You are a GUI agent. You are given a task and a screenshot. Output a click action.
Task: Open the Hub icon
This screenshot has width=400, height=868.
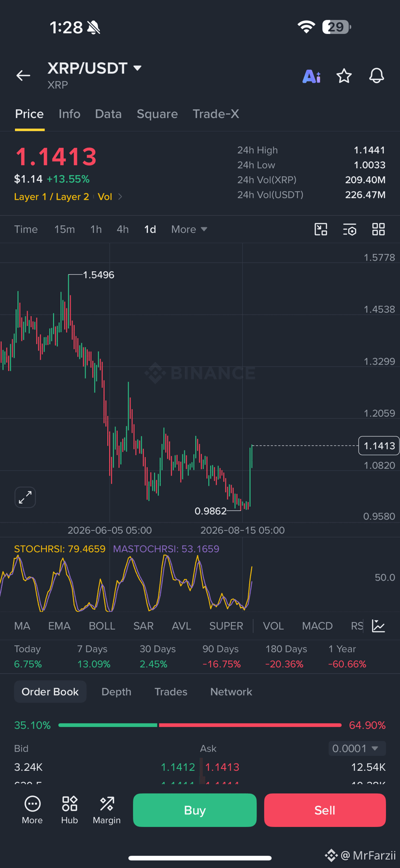70,810
